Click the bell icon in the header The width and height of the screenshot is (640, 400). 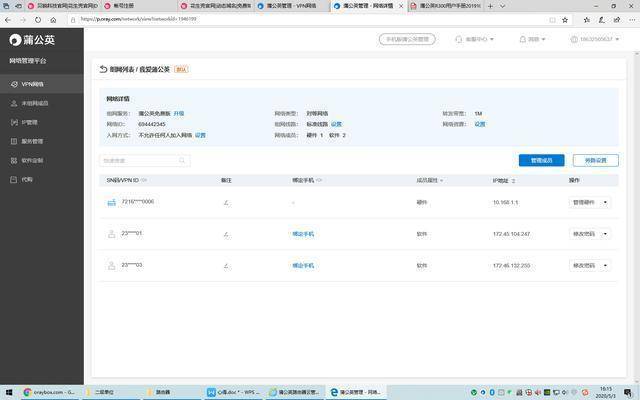click(522, 39)
